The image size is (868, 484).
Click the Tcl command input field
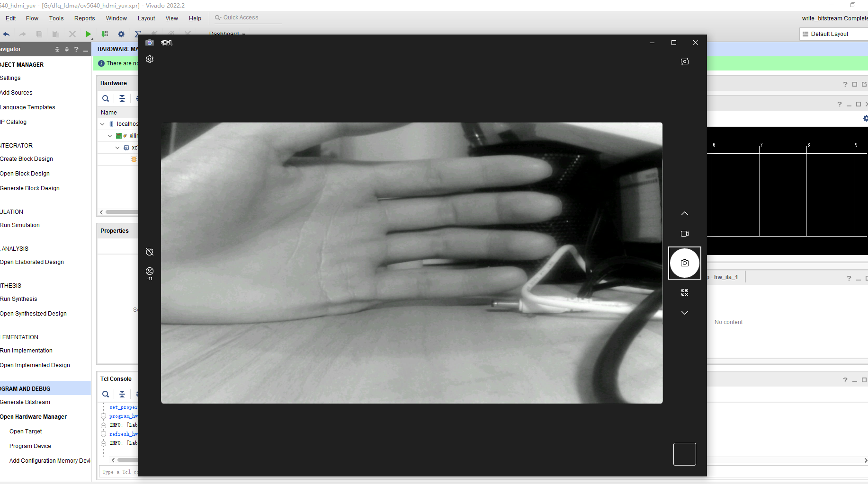pyautogui.click(x=118, y=472)
